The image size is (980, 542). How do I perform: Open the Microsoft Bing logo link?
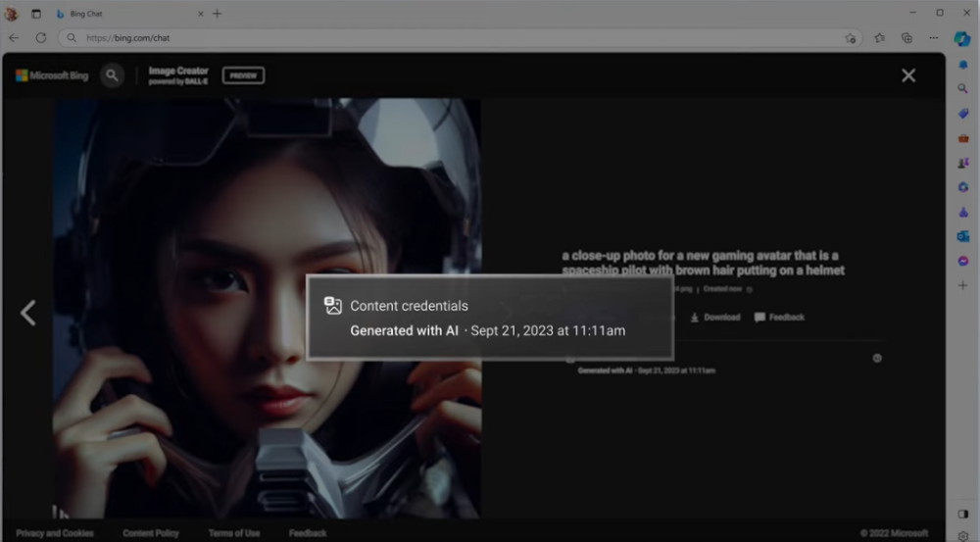tap(52, 75)
